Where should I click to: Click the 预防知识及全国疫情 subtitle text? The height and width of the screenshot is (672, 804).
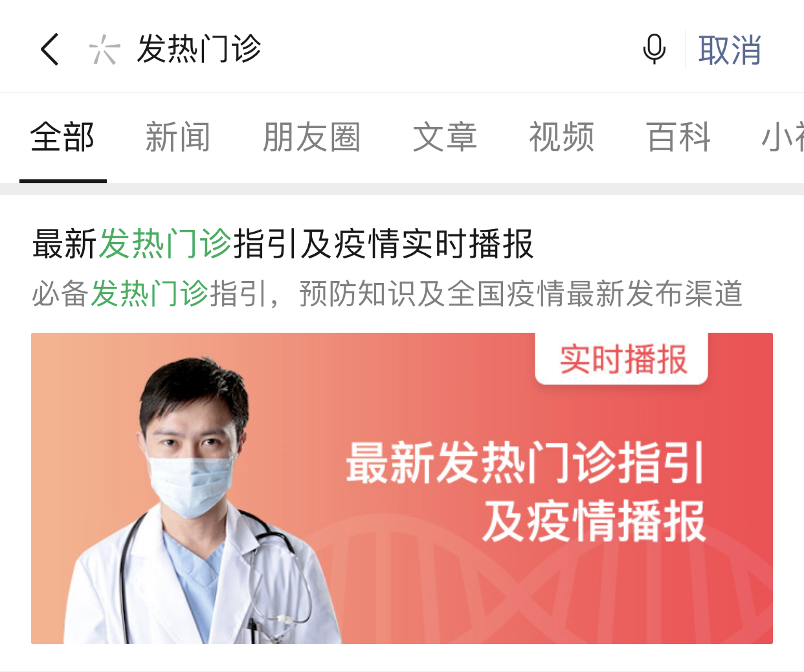432,293
